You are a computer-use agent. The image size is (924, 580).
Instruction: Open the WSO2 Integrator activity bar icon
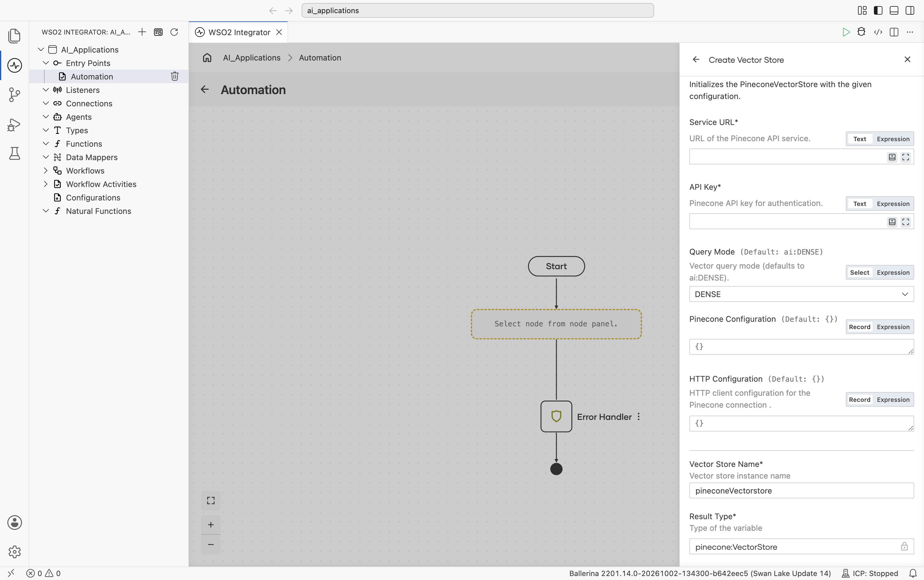pyautogui.click(x=14, y=65)
